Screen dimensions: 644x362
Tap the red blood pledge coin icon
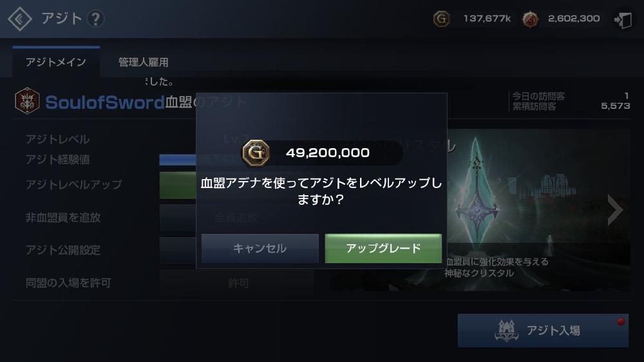[530, 19]
